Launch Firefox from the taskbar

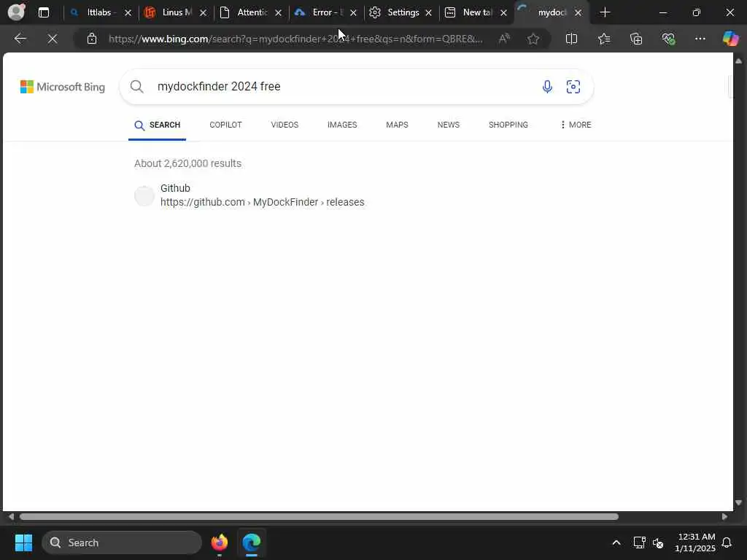click(219, 542)
